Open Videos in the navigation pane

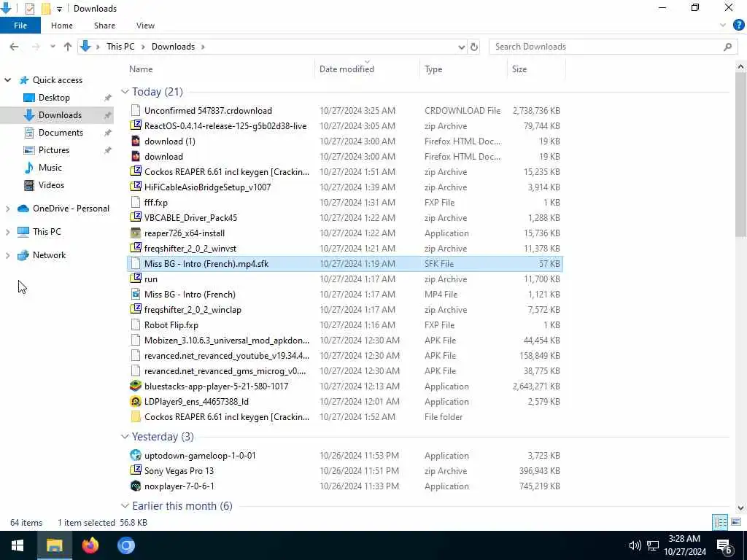point(51,185)
